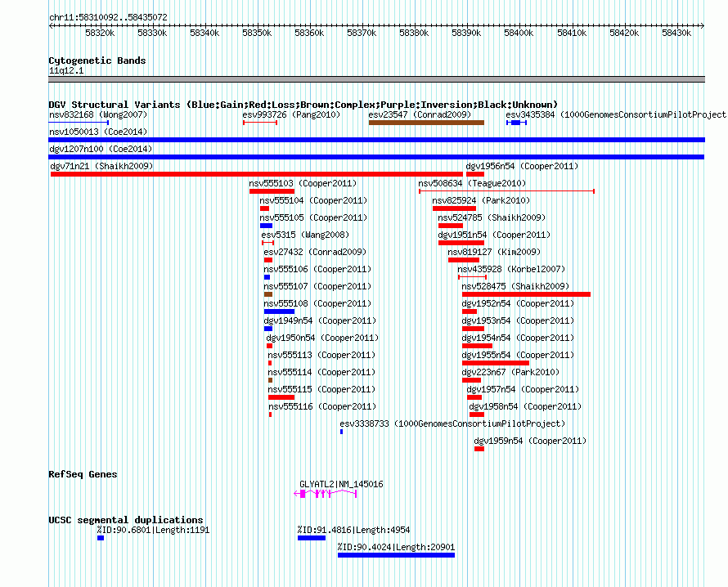
Task: Select the nsv528475 (Shaikh2009) red bar
Action: click(526, 294)
